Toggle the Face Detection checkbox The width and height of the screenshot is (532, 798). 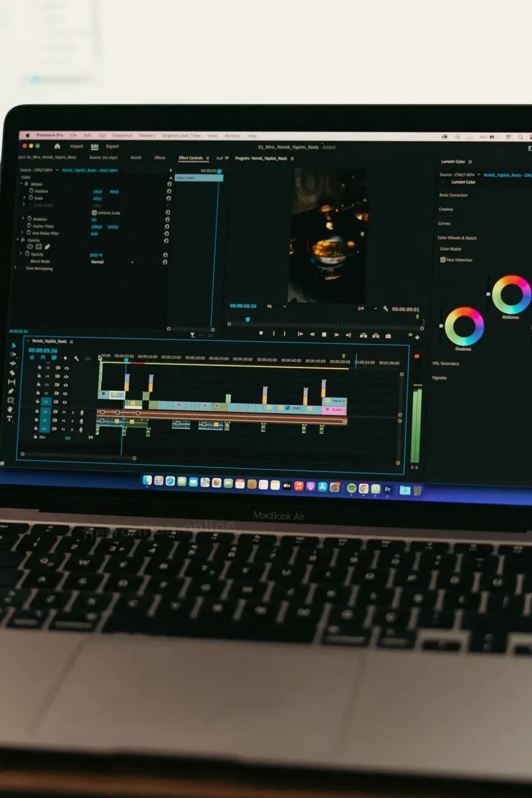[x=443, y=259]
